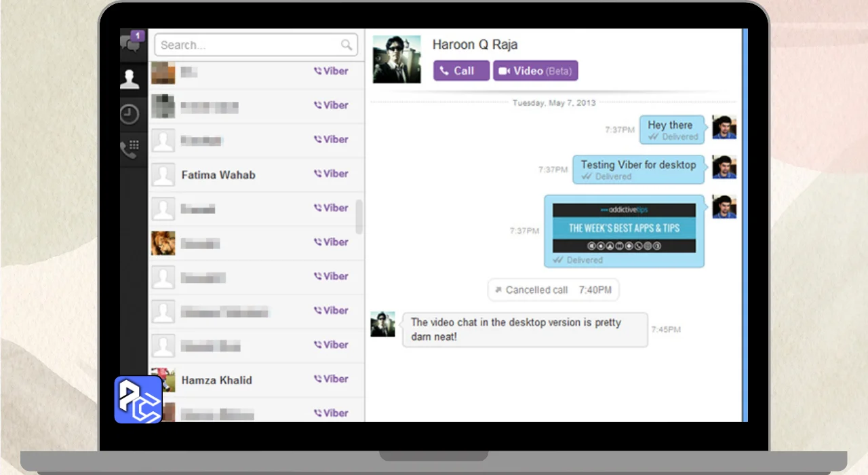This screenshot has width=868, height=475.
Task: Click the "video chat in the desktop" message
Action: pos(525,330)
